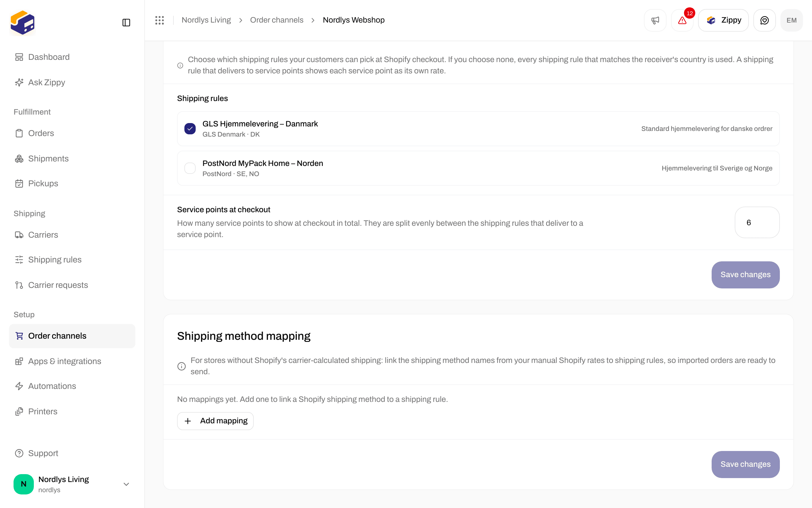Open Shipments section

tap(72, 159)
